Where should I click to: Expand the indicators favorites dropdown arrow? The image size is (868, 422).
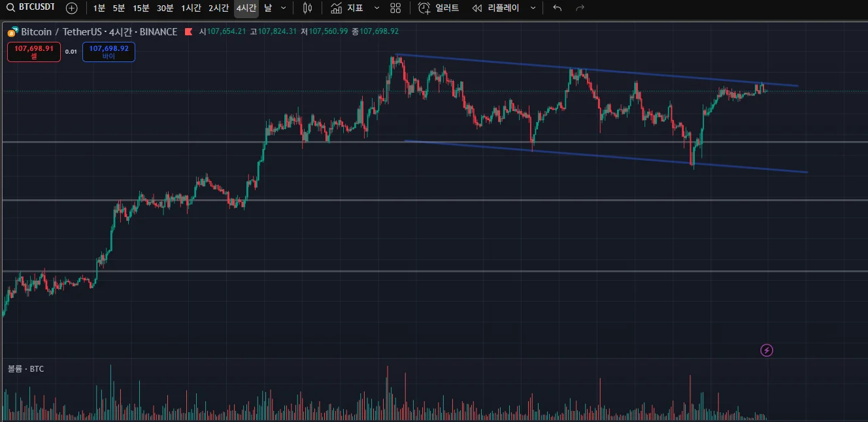pyautogui.click(x=376, y=8)
